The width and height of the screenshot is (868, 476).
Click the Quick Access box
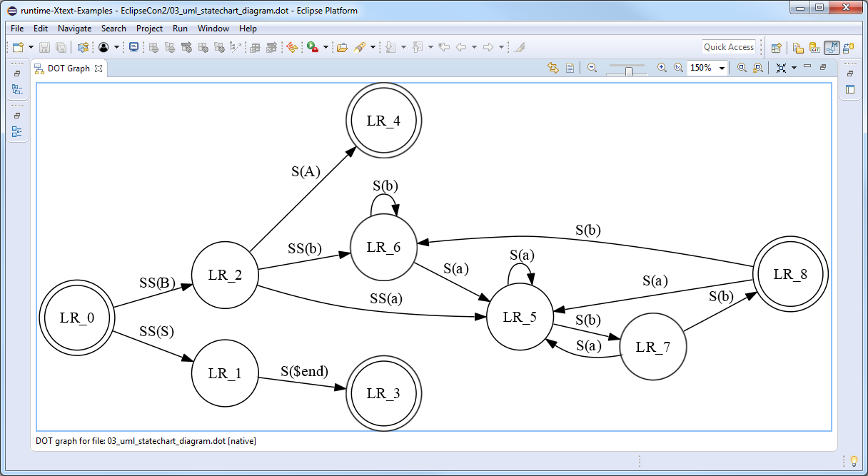pos(729,46)
